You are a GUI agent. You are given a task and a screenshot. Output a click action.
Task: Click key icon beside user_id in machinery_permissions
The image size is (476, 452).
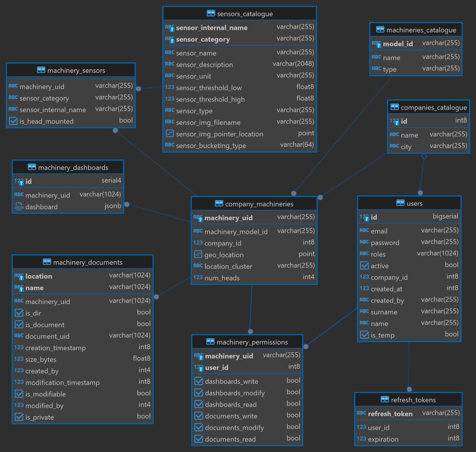(x=199, y=368)
